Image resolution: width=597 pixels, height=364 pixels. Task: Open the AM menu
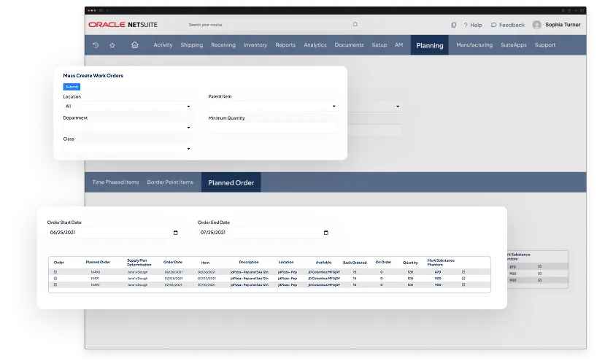pyautogui.click(x=398, y=45)
